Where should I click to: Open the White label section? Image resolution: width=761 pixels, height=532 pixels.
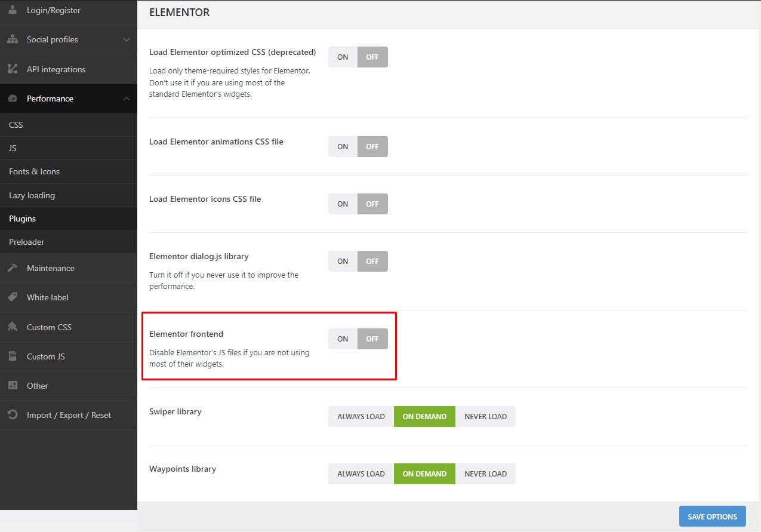(x=69, y=297)
